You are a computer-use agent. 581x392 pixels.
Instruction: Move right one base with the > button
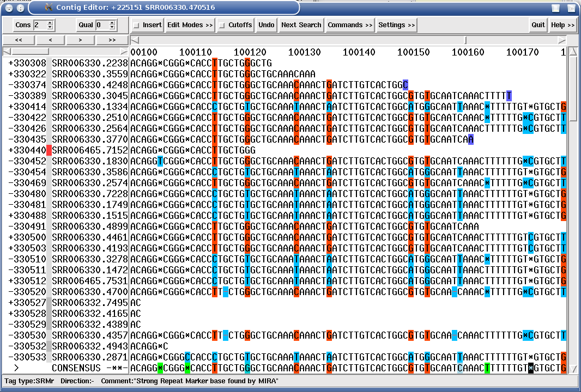coord(81,40)
